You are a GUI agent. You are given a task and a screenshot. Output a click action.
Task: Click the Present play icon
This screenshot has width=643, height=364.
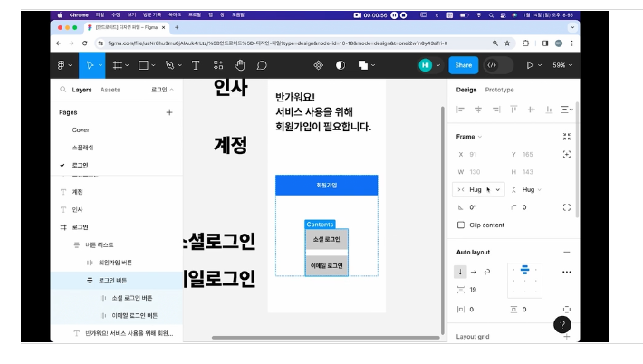[530, 65]
